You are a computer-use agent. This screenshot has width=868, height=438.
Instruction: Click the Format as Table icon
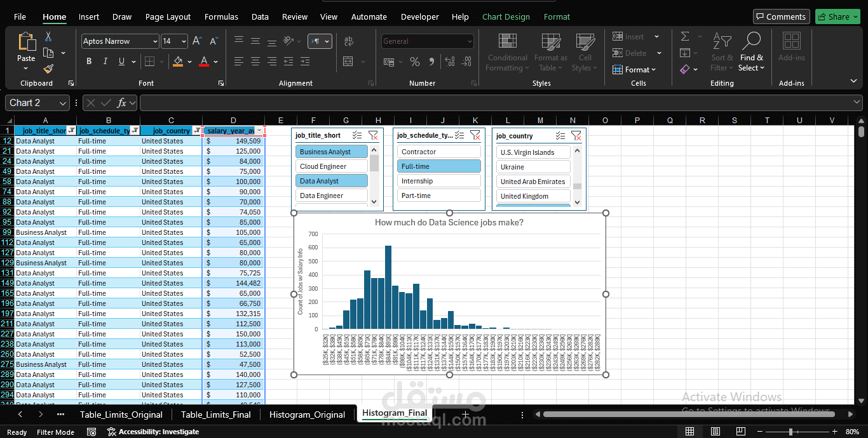(550, 40)
